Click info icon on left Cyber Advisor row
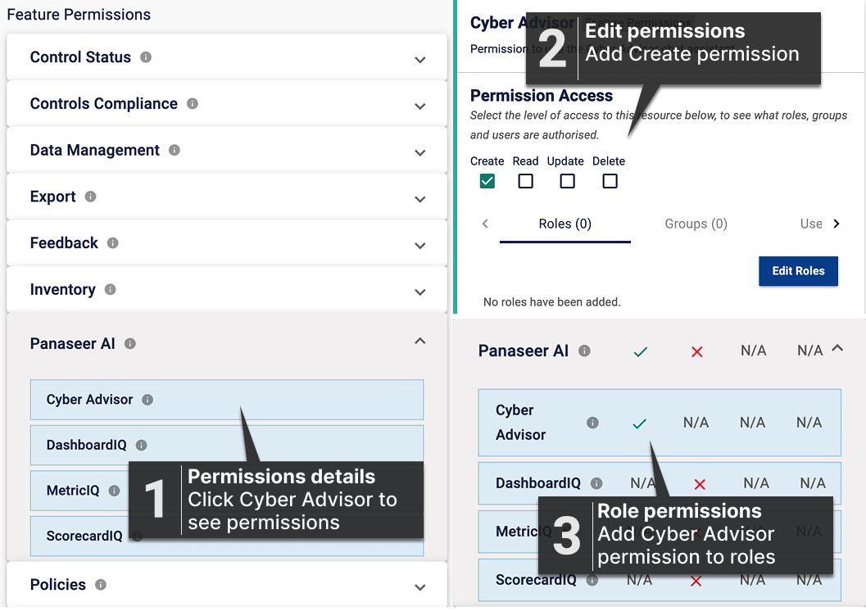 [x=147, y=400]
